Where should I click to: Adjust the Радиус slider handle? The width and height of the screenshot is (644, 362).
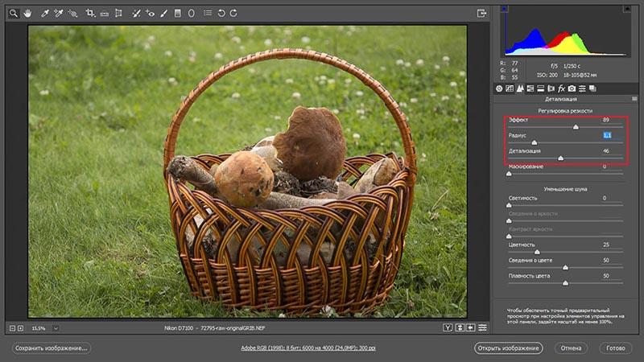(535, 142)
